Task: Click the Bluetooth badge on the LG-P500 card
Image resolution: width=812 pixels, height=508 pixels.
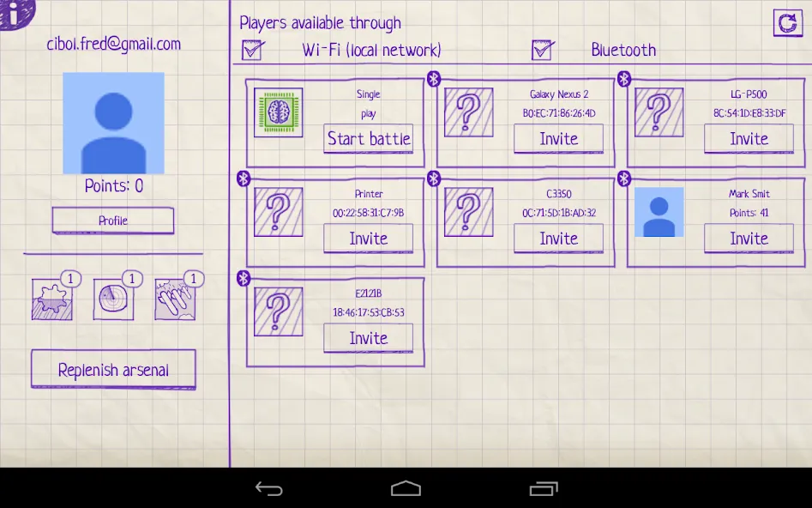Action: coord(623,78)
